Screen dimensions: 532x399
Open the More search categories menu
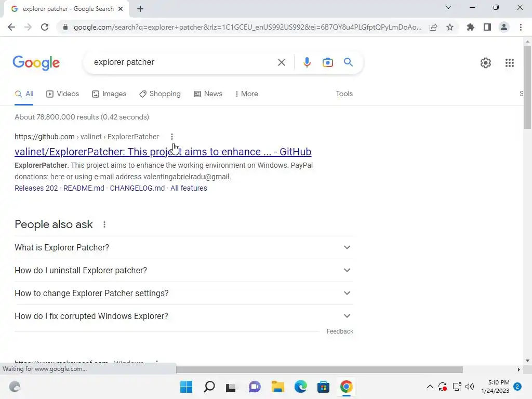click(247, 94)
